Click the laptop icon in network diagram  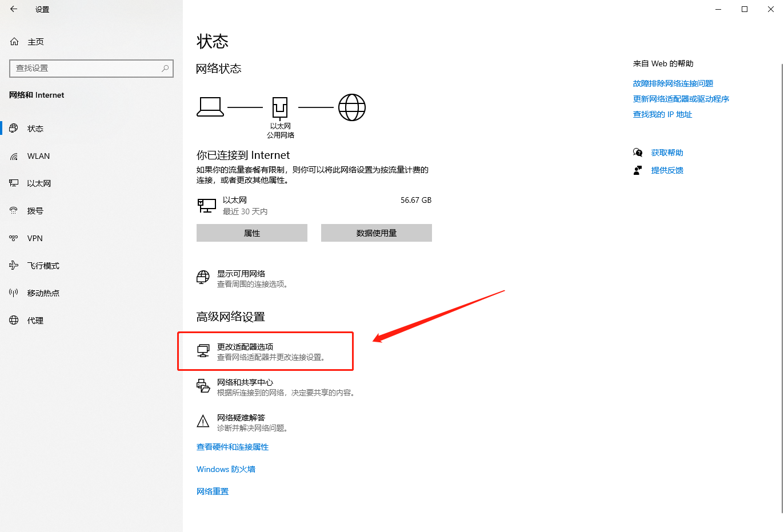[210, 107]
